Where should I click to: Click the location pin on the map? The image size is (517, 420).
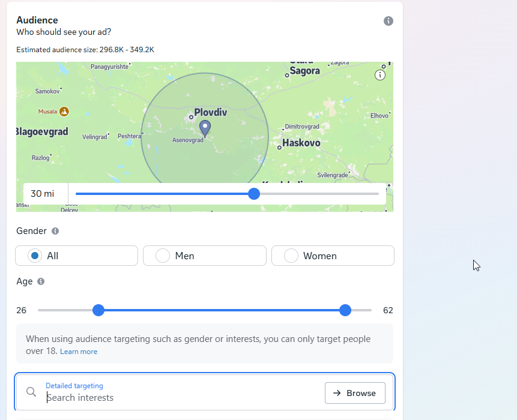[x=205, y=128]
